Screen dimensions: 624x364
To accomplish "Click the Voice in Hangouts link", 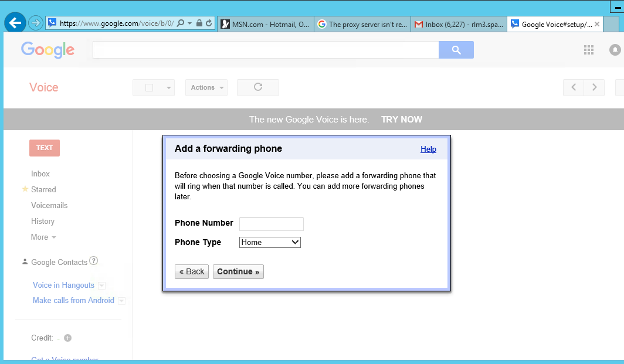I will point(64,285).
